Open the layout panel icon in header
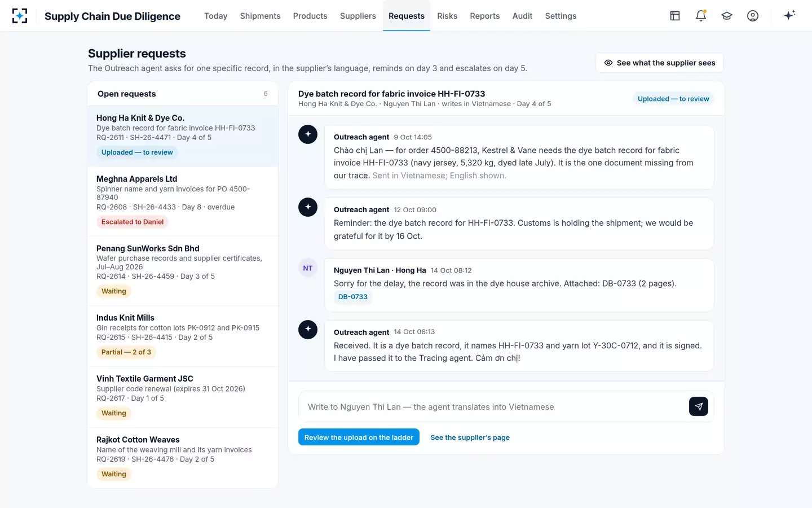The width and height of the screenshot is (812, 508). (x=675, y=16)
